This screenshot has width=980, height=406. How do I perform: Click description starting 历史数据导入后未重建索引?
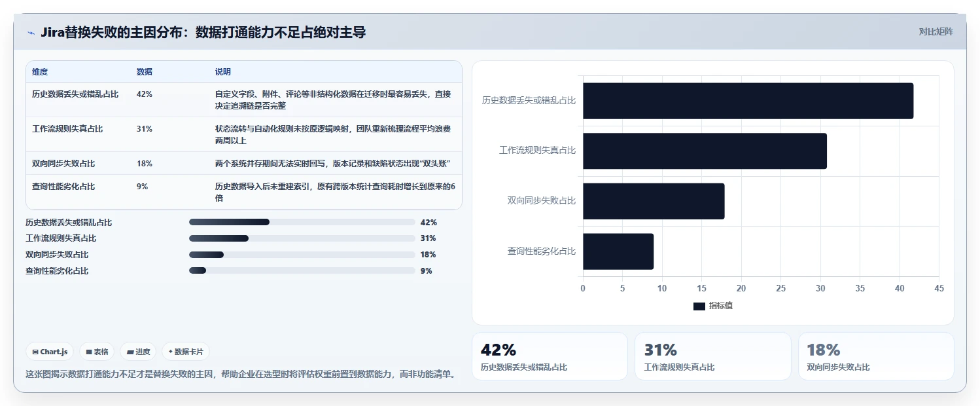pos(335,193)
